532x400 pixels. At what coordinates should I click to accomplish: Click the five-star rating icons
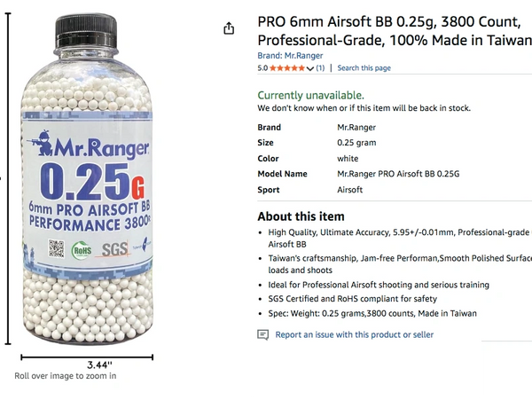click(287, 68)
